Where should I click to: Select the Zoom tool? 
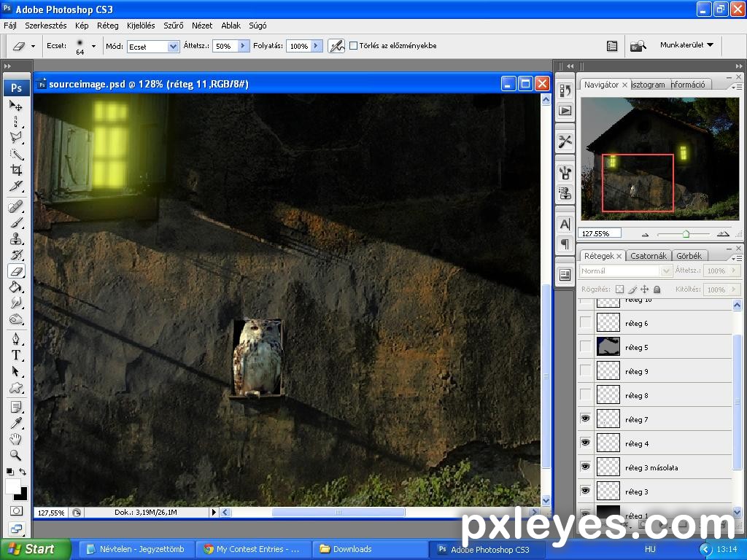click(16, 455)
